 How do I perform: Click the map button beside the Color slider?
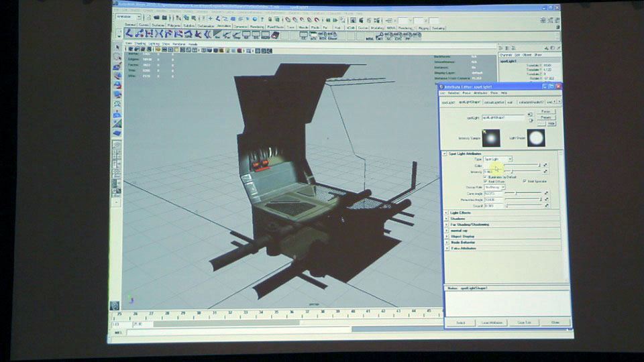(545, 165)
